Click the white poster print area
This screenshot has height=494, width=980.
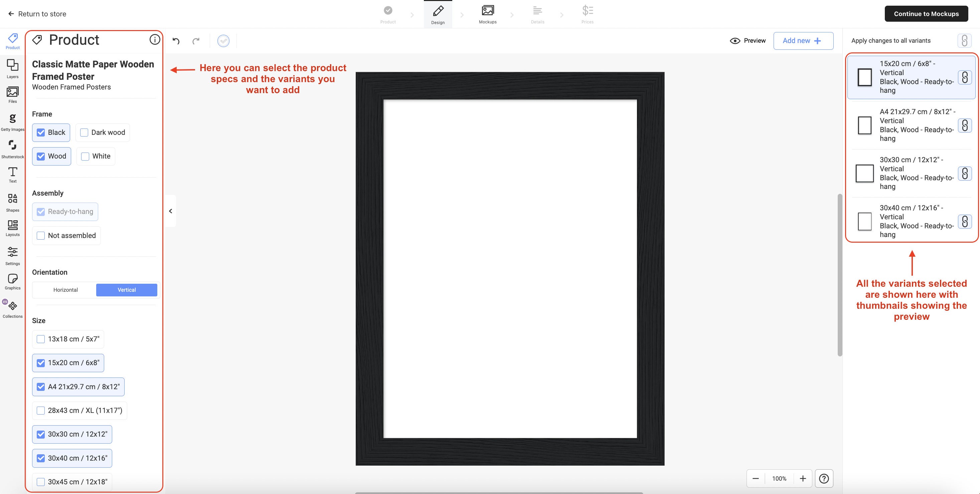click(510, 268)
